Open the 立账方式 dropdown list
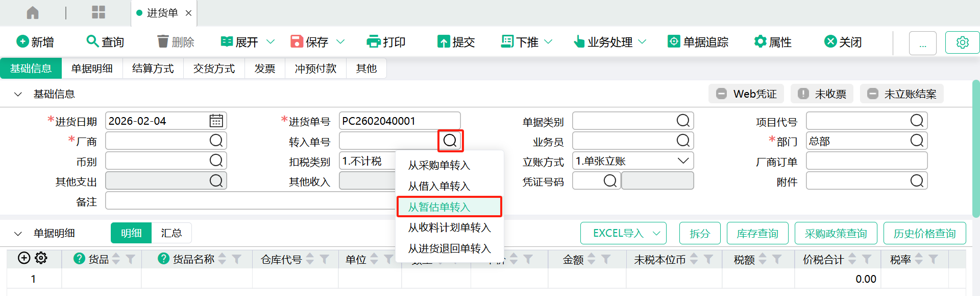The width and height of the screenshot is (980, 296). pyautogui.click(x=682, y=161)
